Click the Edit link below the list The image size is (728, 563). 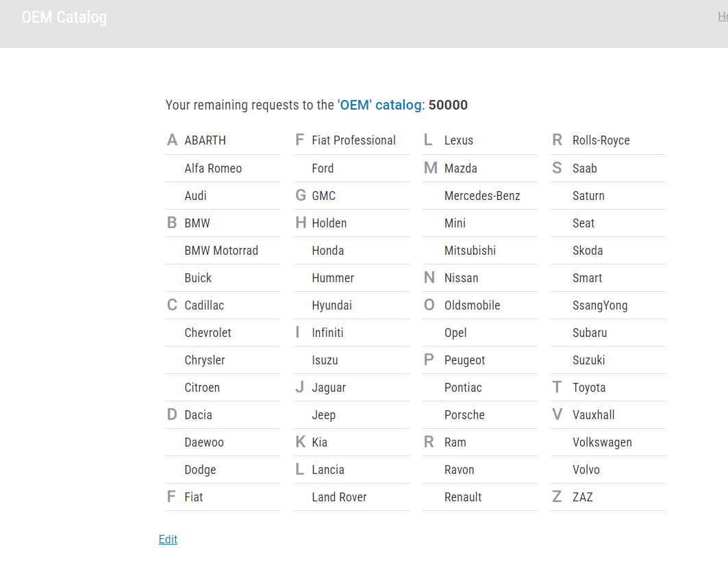(x=168, y=540)
